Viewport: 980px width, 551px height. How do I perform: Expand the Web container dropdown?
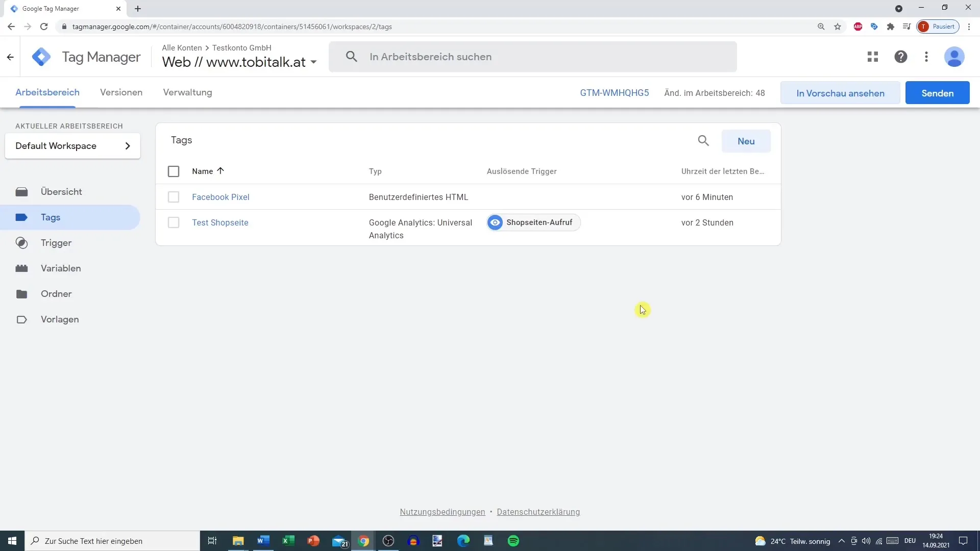313,62
